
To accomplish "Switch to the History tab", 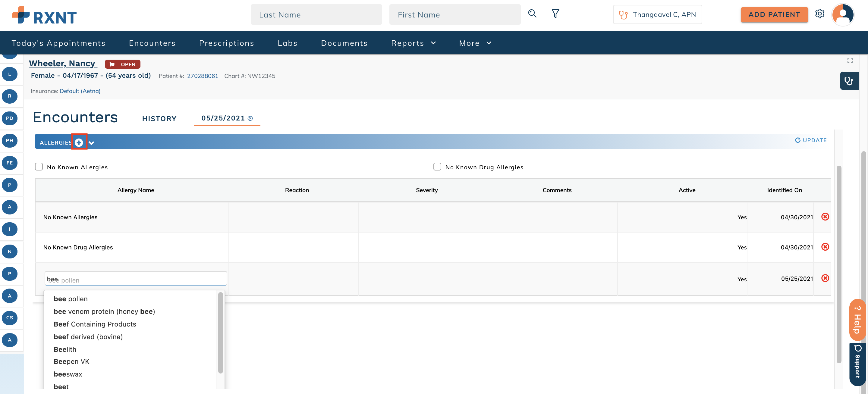I will [x=159, y=119].
